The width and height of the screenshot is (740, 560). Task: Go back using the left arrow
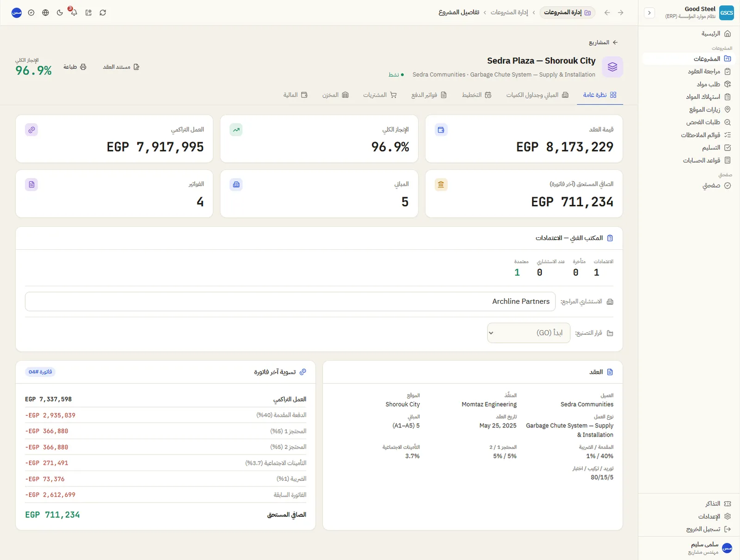click(607, 12)
